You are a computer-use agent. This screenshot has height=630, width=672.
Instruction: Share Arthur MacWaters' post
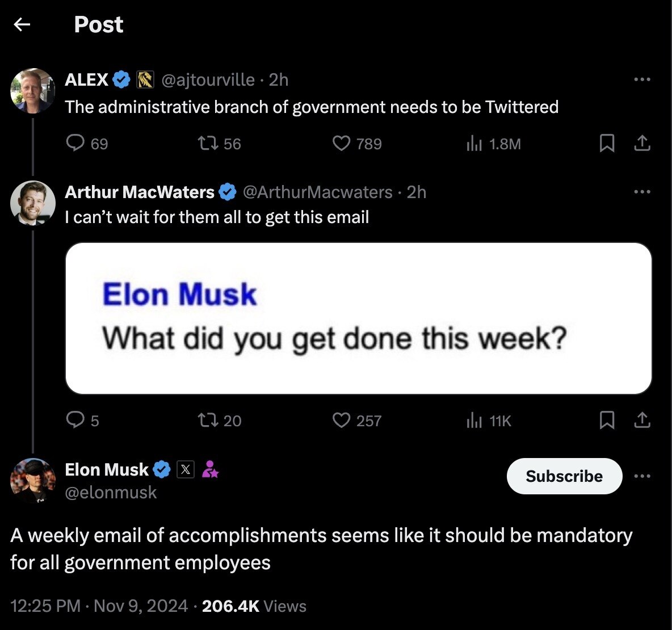tap(642, 421)
